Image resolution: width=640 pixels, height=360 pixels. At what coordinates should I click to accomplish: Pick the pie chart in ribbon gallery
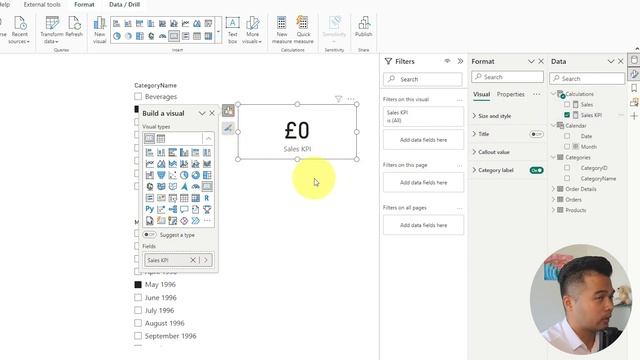[117, 36]
